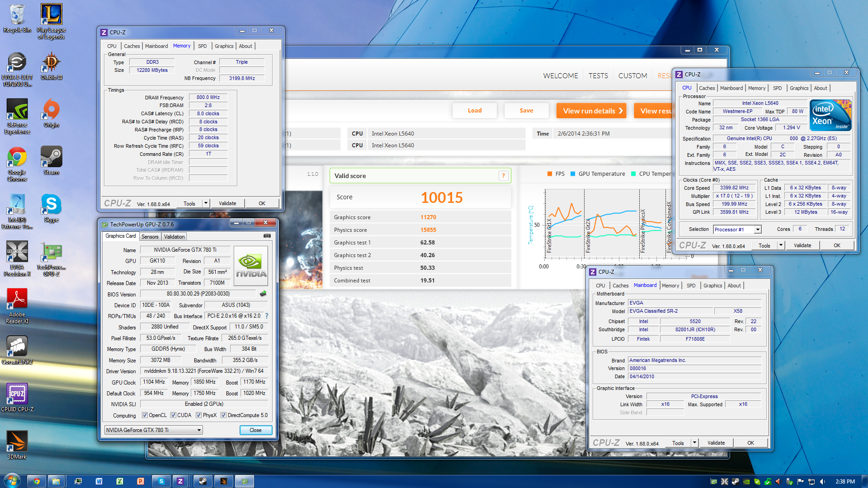This screenshot has width=868, height=488.
Task: Click Graphics score value 11270
Action: pyautogui.click(x=428, y=217)
